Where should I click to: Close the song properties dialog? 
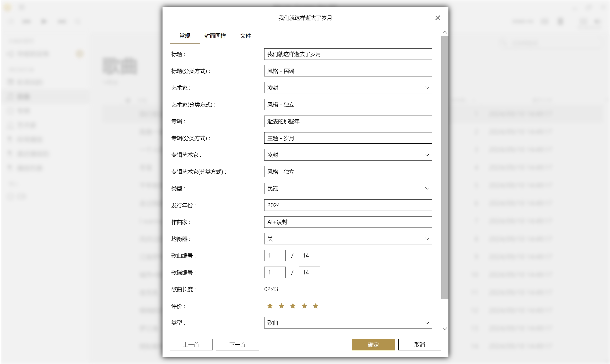(x=437, y=18)
